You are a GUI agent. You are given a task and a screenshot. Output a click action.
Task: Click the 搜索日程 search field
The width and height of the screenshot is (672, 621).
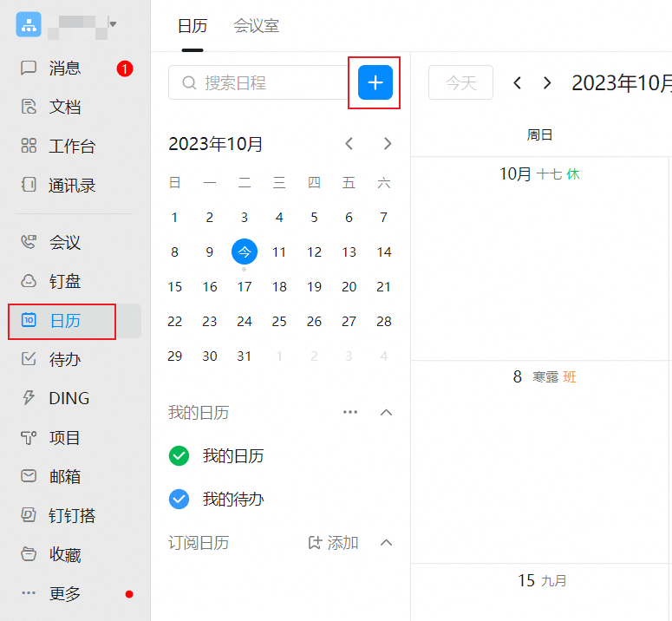pyautogui.click(x=259, y=82)
